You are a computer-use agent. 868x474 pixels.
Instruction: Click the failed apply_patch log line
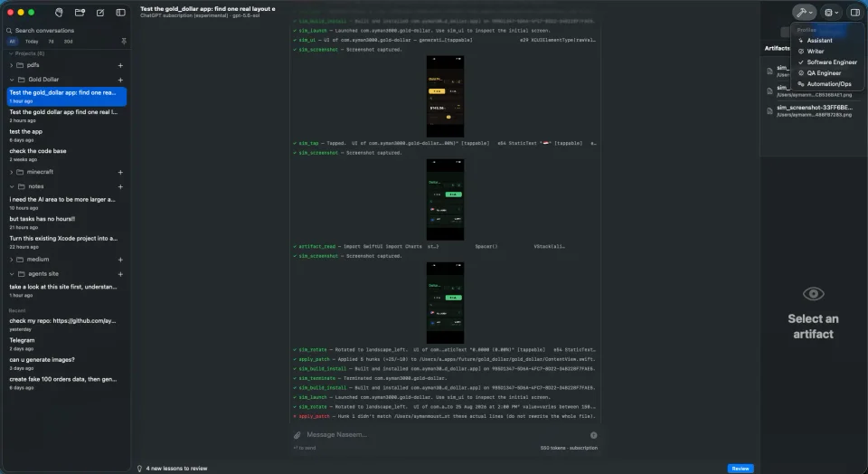(445, 416)
